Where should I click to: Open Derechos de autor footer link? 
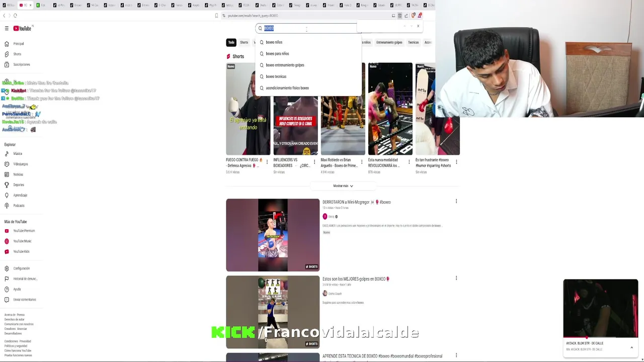(14, 320)
